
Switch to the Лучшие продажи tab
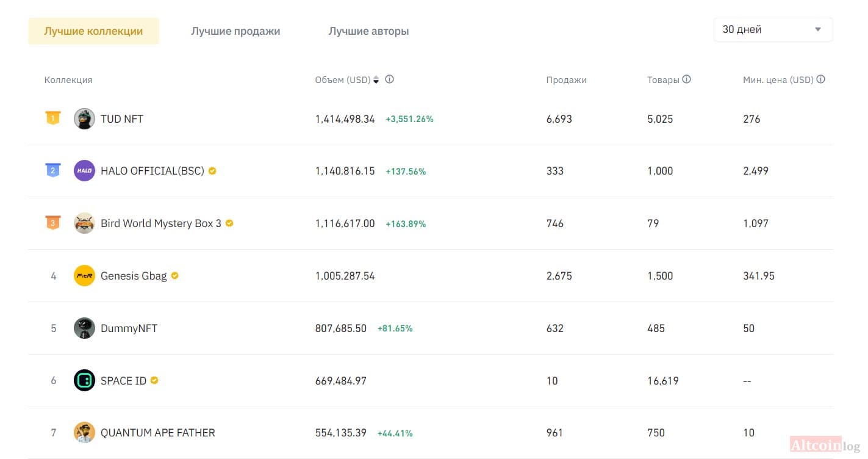point(235,31)
